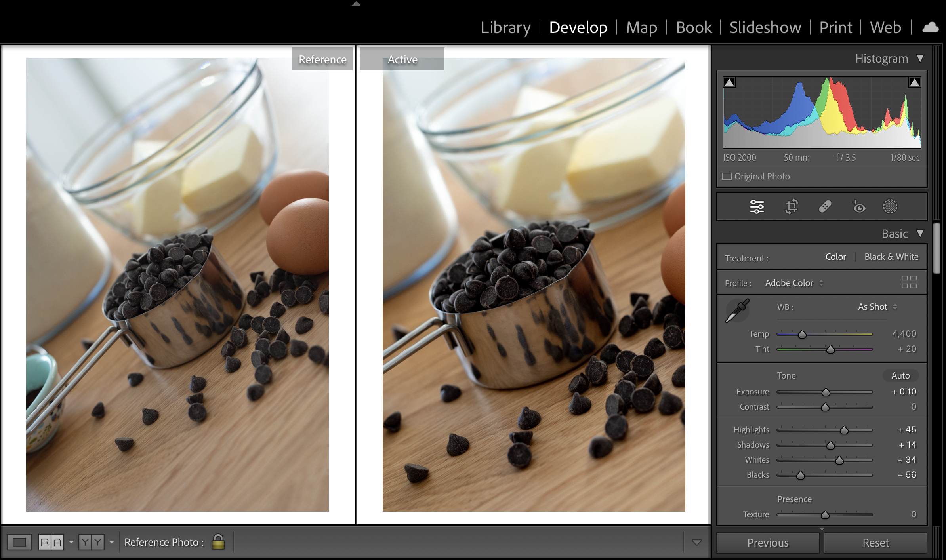Open Before/After view options dropdown arrow
The height and width of the screenshot is (560, 946).
[112, 542]
